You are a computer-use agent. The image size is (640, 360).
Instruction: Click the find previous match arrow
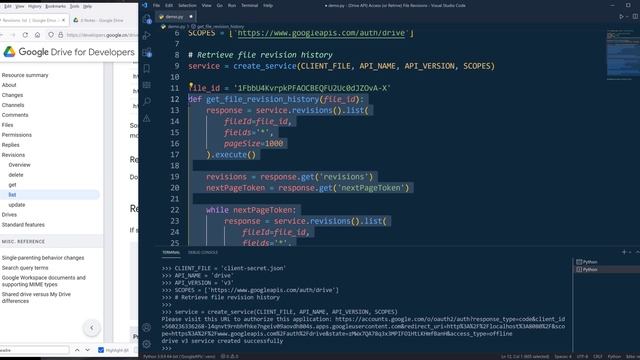[77, 350]
